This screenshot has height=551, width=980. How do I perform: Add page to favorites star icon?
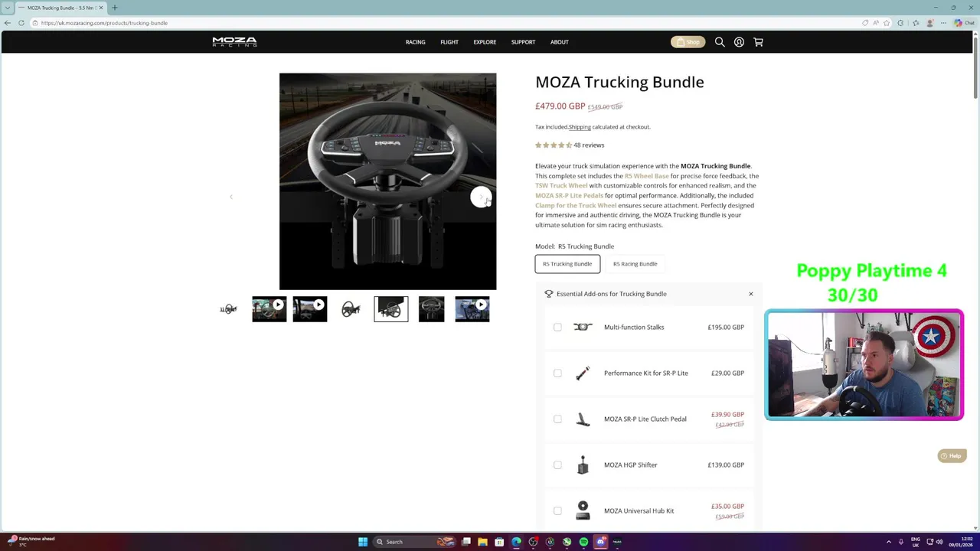[887, 23]
